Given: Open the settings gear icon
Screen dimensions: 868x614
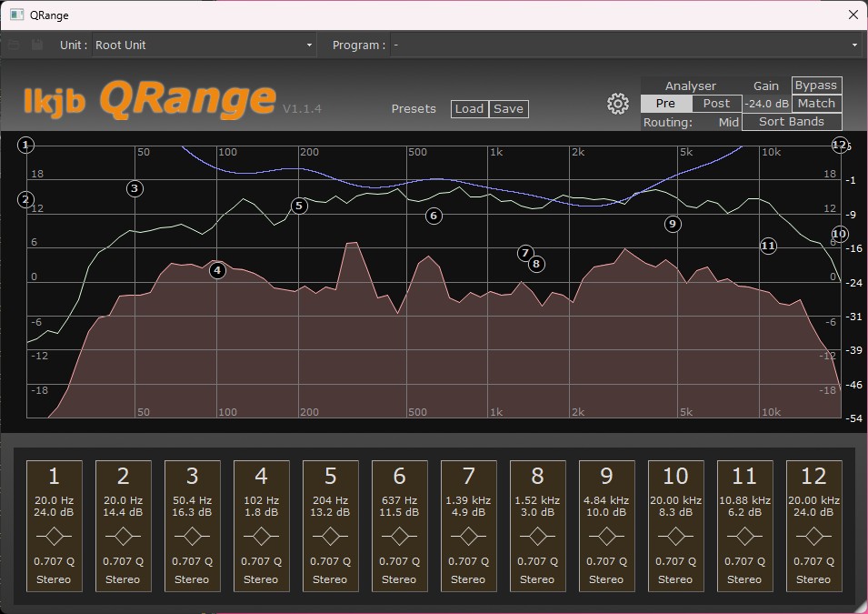Looking at the screenshot, I should click(x=618, y=104).
